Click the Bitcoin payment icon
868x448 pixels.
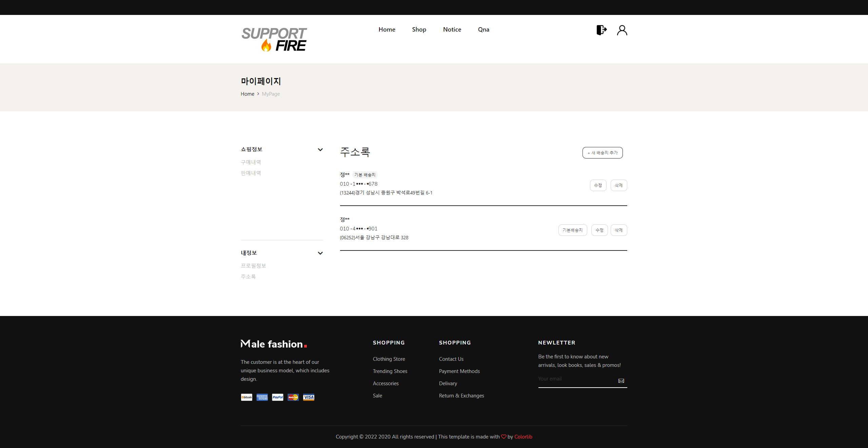click(x=246, y=397)
